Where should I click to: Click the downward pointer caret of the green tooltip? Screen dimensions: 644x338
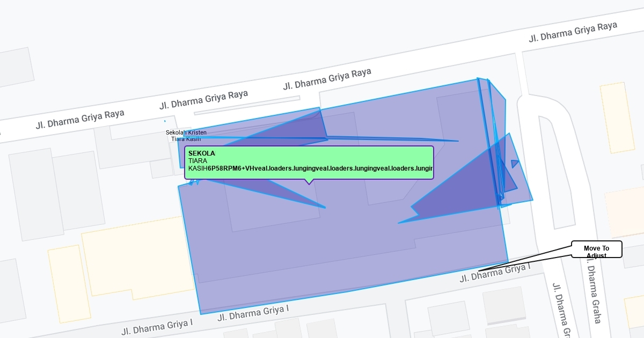[x=309, y=182]
